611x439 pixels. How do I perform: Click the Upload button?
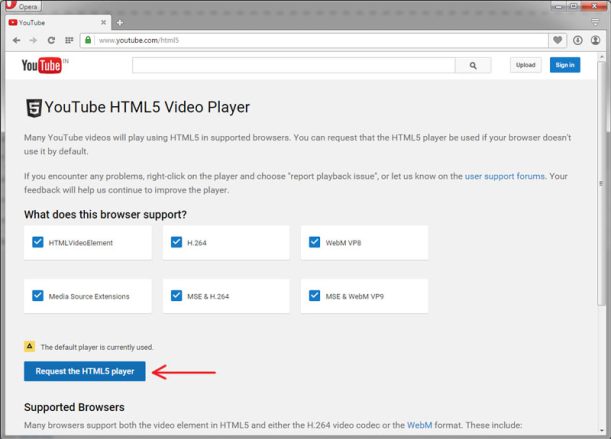525,65
